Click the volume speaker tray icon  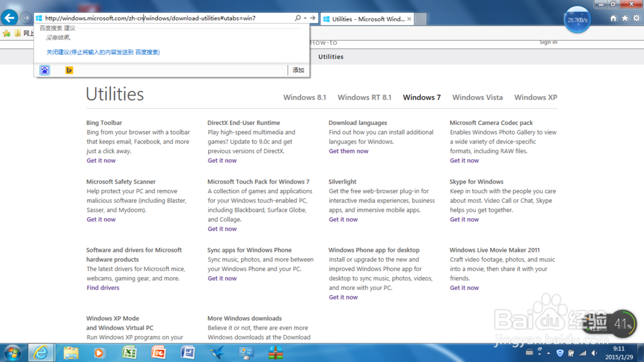[x=594, y=353]
